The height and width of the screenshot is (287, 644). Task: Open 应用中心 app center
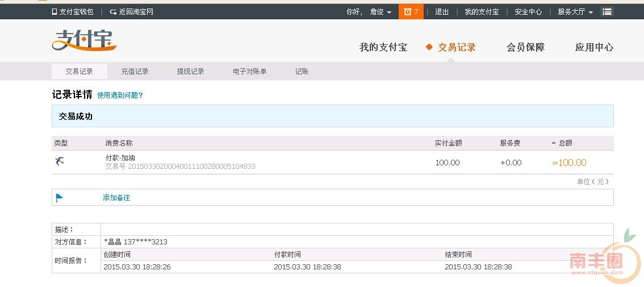tap(594, 48)
